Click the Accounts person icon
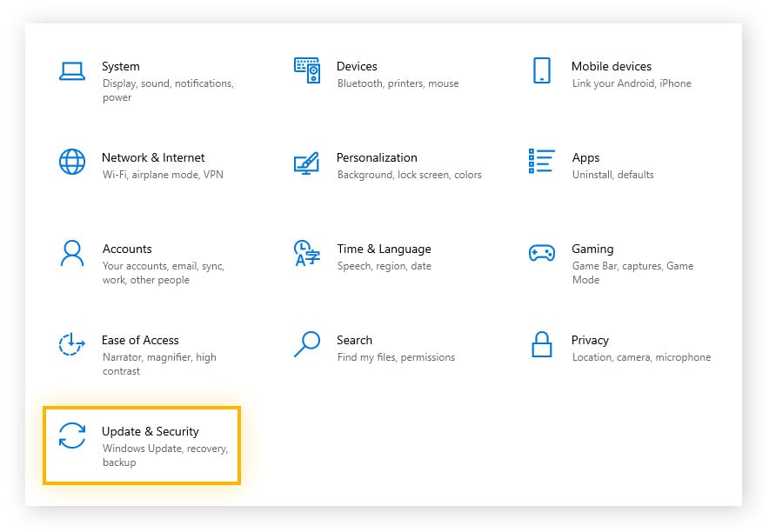 pos(72,253)
